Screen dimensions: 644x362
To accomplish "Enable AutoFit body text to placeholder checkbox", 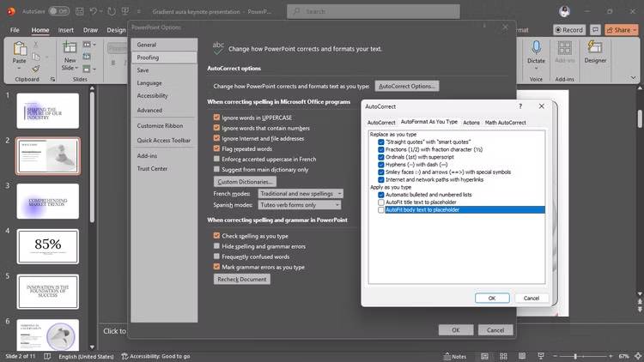I will point(382,209).
